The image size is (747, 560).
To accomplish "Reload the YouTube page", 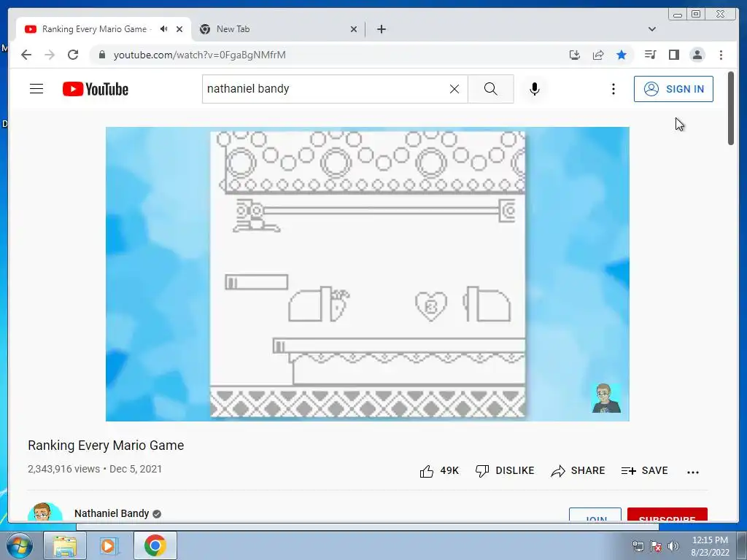I will 73,55.
